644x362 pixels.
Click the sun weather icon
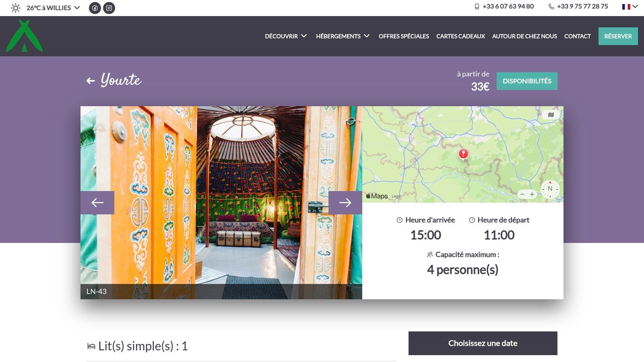[16, 8]
